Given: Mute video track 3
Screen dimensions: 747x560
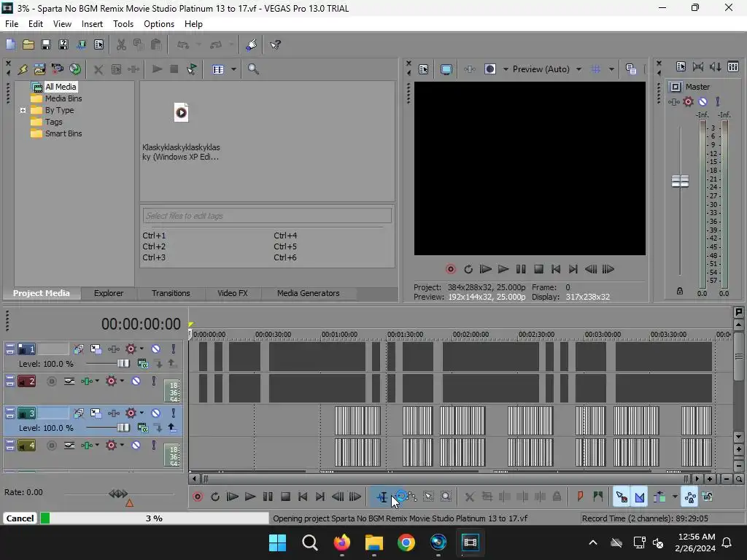Looking at the screenshot, I should pos(155,413).
